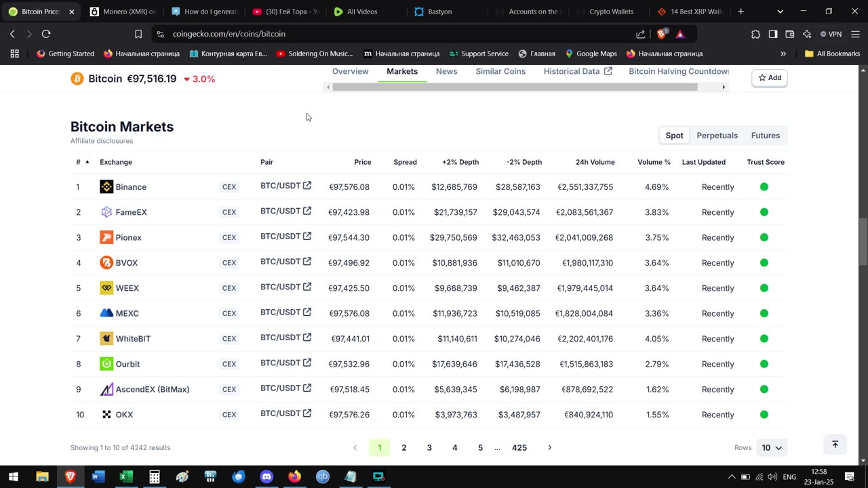Show hidden system tray icons
This screenshot has width=868, height=488.
coord(731,477)
